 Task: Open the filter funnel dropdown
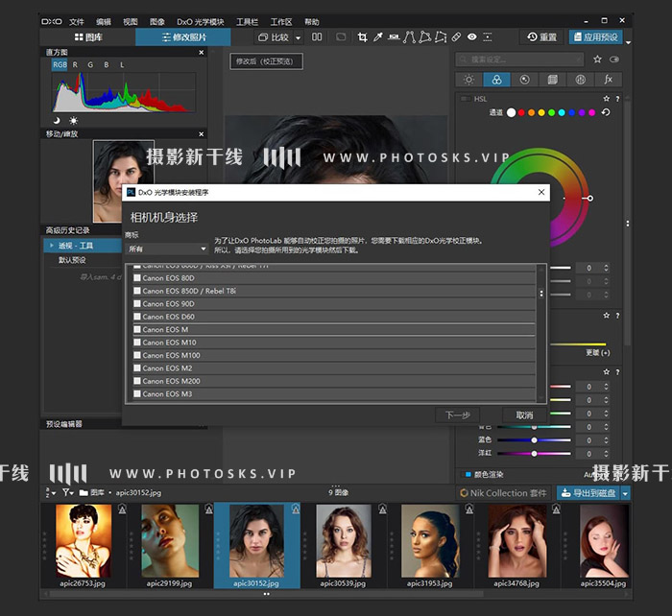pos(68,492)
